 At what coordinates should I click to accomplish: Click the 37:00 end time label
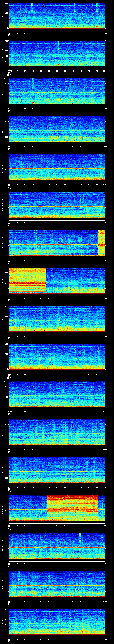click(x=105, y=298)
